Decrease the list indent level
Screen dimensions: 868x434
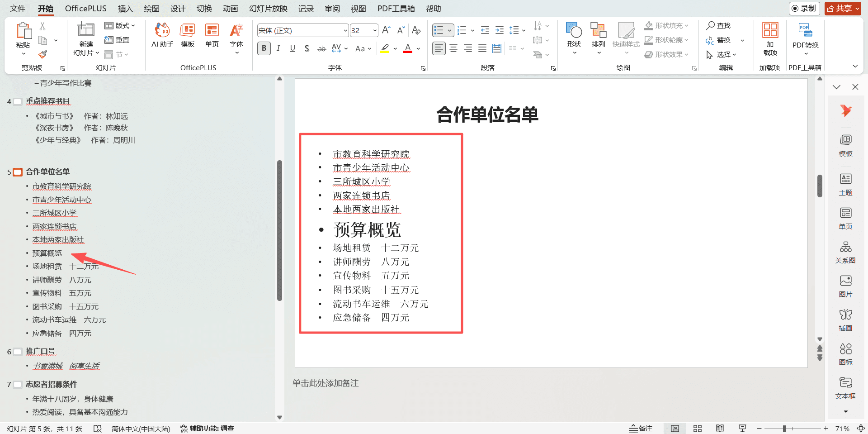pos(485,30)
